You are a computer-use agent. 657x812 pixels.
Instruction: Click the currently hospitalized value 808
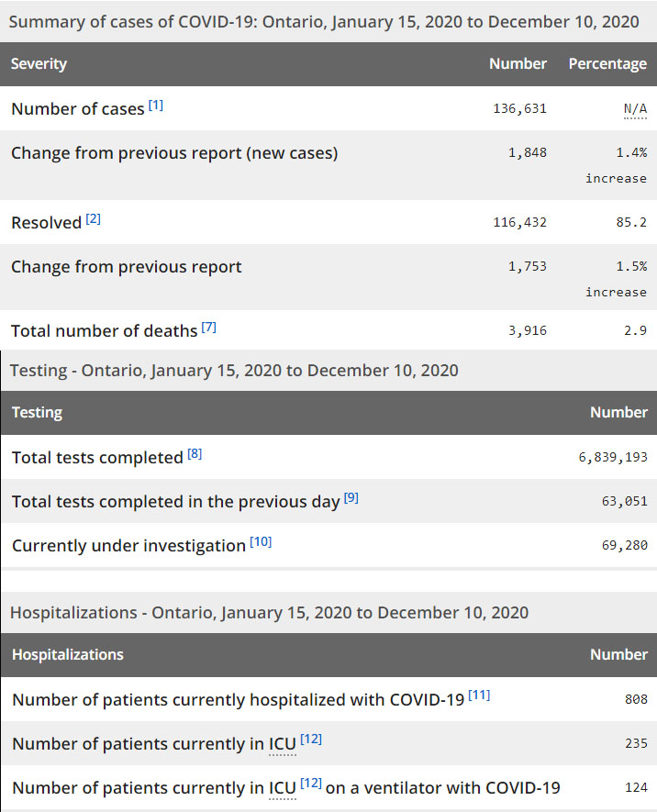coord(636,699)
